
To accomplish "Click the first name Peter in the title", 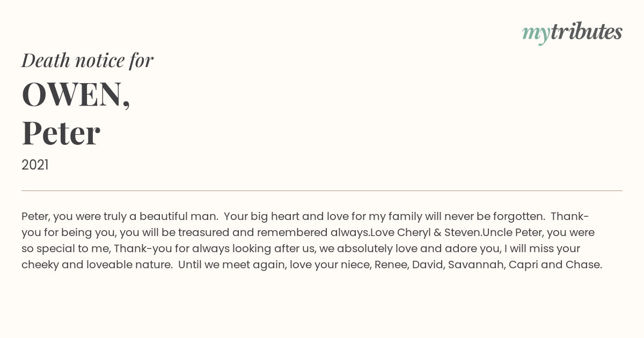I will (61, 133).
